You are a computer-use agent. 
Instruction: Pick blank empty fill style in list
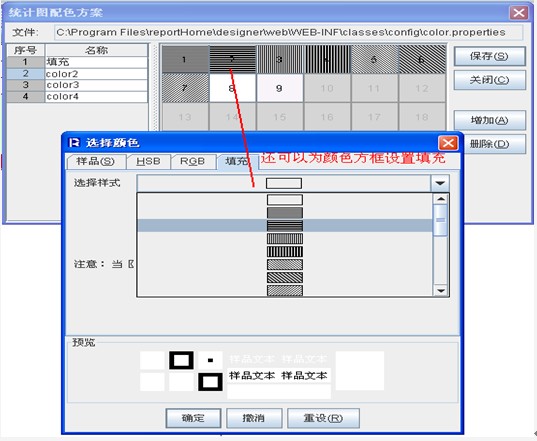[x=285, y=200]
